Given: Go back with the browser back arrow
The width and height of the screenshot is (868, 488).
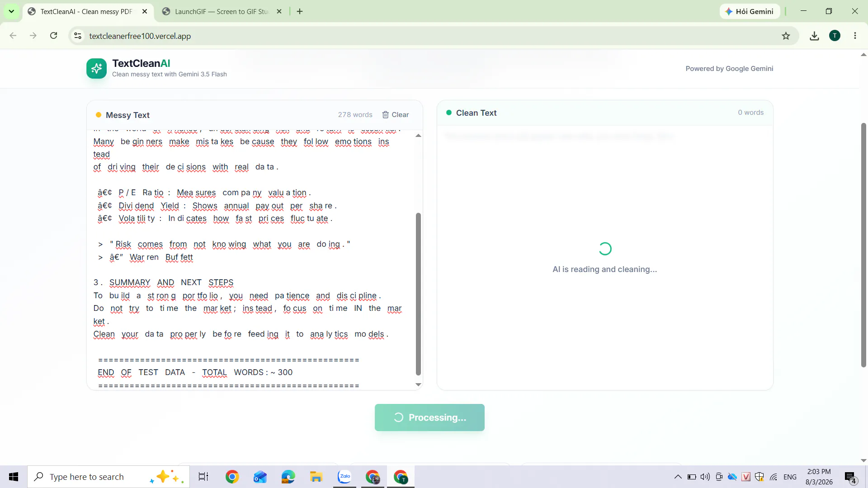Looking at the screenshot, I should coord(13,36).
